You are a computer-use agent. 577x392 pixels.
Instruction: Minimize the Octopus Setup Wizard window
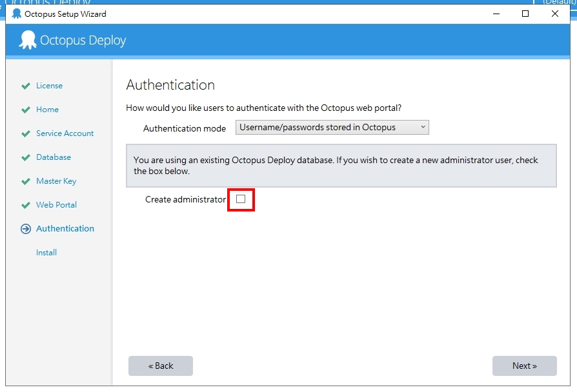pyautogui.click(x=496, y=14)
